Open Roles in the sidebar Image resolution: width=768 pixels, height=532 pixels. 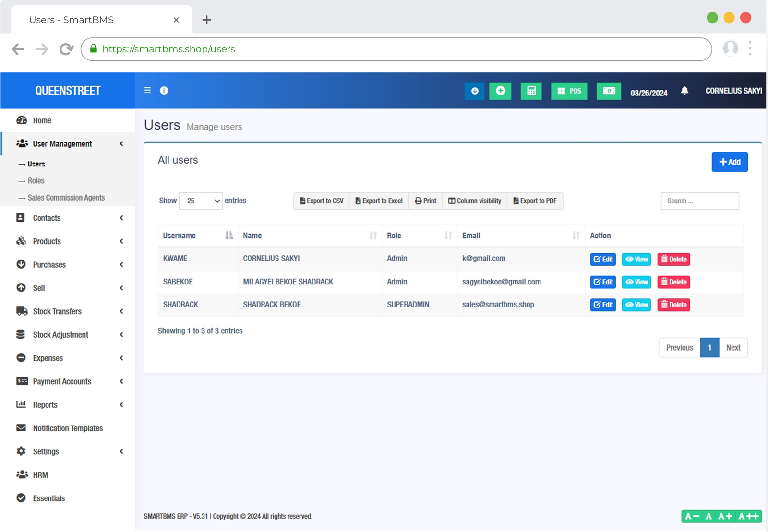coord(36,181)
